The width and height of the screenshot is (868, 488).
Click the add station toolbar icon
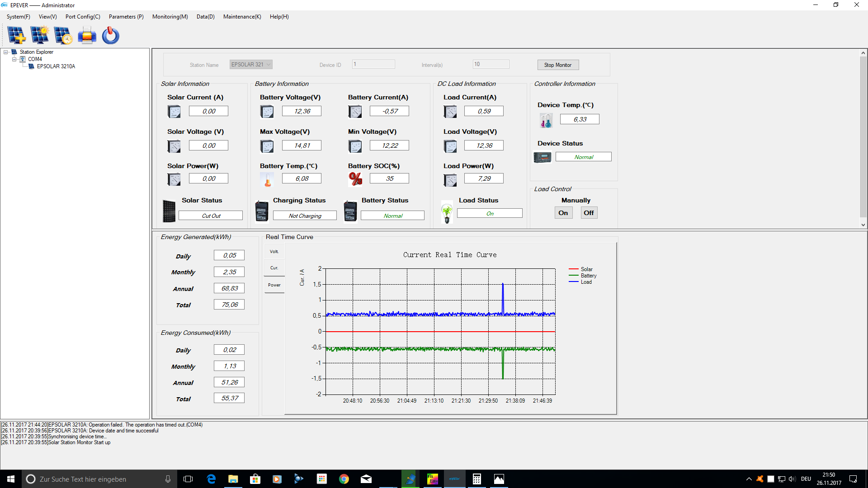point(17,35)
